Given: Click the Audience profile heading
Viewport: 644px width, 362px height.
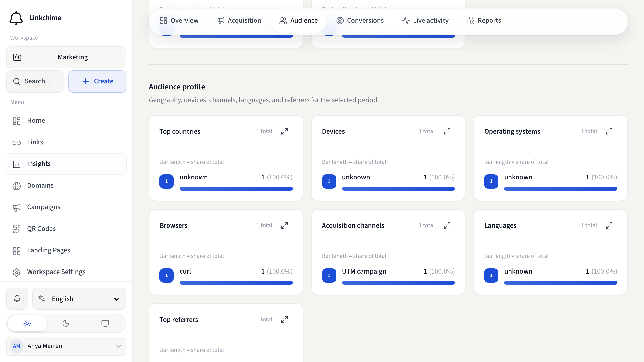Looking at the screenshot, I should pos(177,87).
